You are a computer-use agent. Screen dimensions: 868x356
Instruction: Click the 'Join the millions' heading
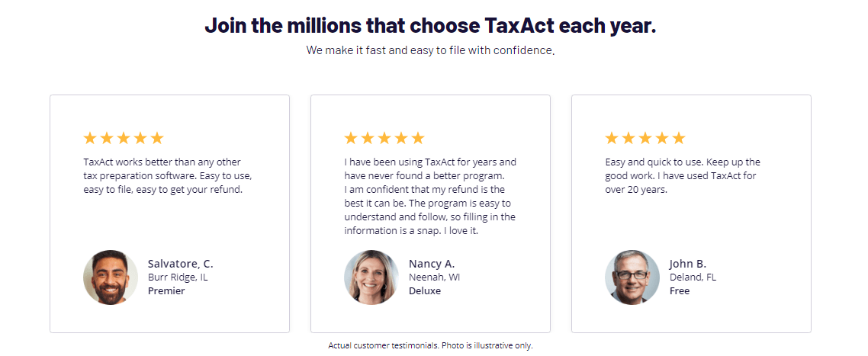click(431, 25)
